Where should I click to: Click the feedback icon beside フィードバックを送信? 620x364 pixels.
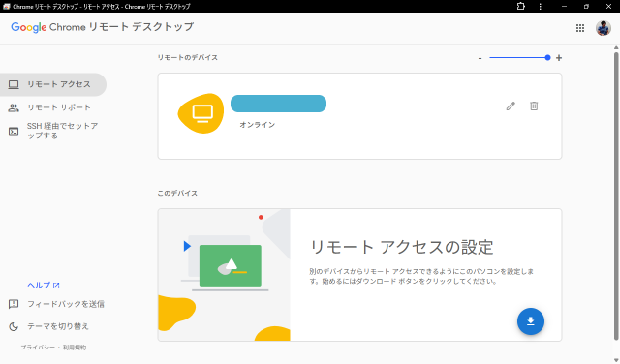14,304
